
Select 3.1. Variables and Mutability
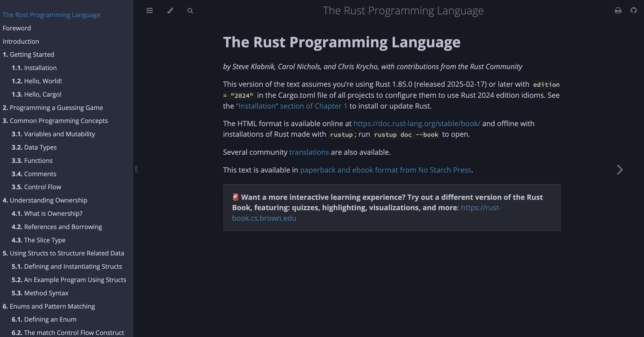click(53, 134)
